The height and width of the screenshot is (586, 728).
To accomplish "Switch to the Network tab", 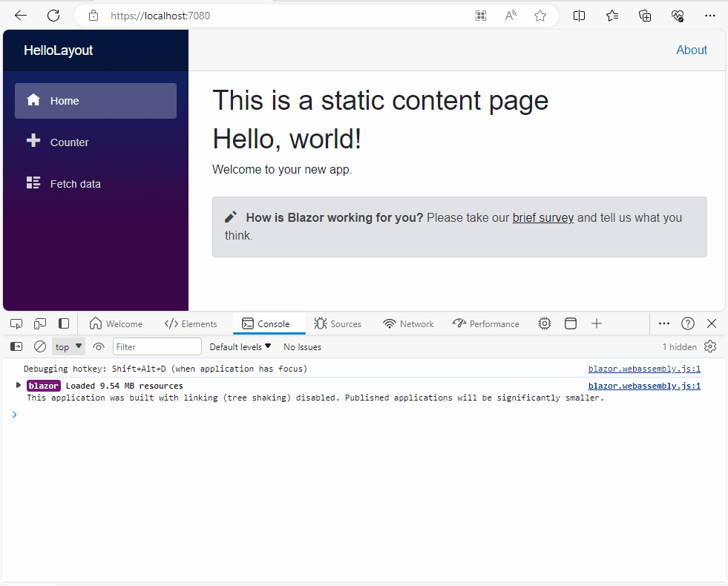I will coord(408,323).
